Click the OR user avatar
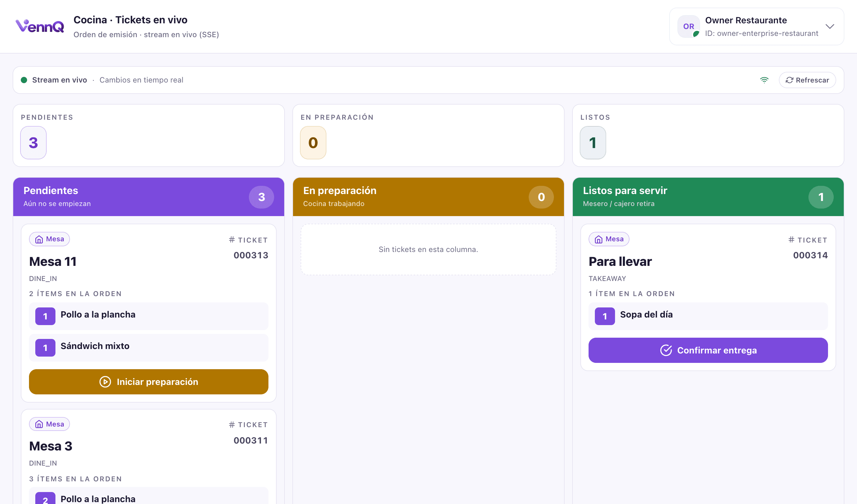 click(689, 26)
